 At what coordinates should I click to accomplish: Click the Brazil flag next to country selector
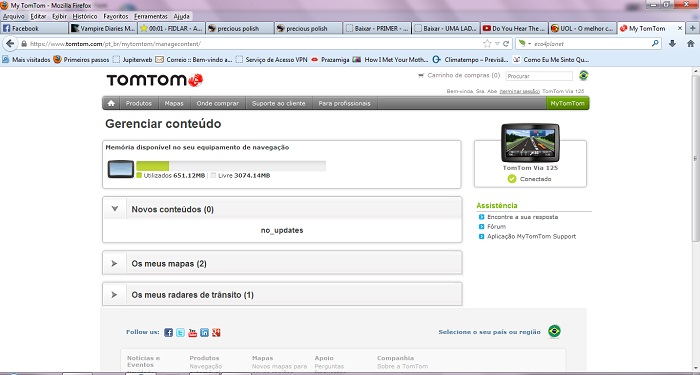click(x=554, y=331)
